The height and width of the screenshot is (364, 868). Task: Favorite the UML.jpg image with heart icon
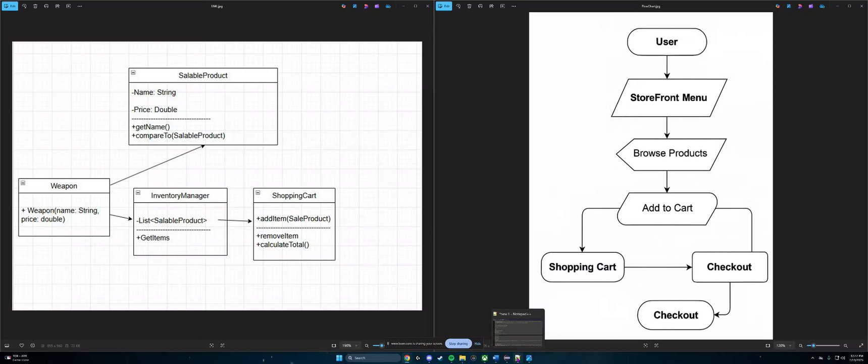[21, 346]
